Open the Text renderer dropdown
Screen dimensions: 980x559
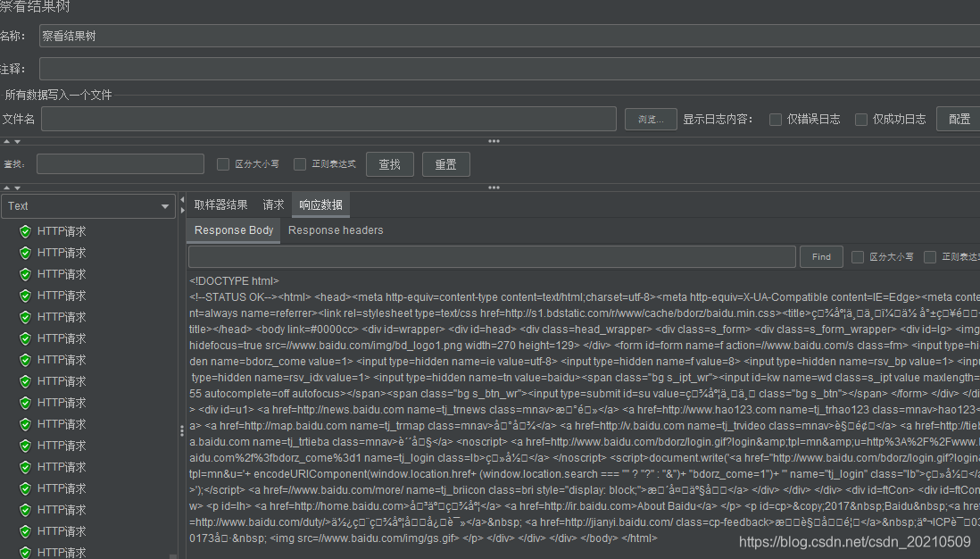point(88,205)
